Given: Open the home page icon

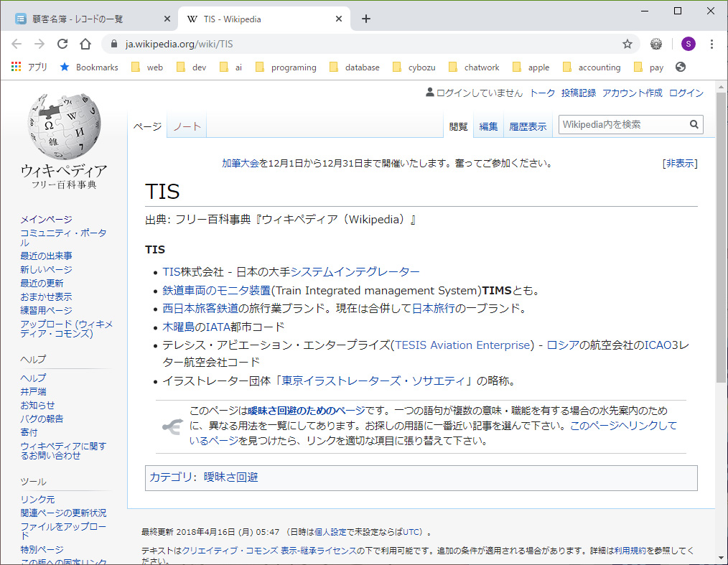Looking at the screenshot, I should click(85, 44).
